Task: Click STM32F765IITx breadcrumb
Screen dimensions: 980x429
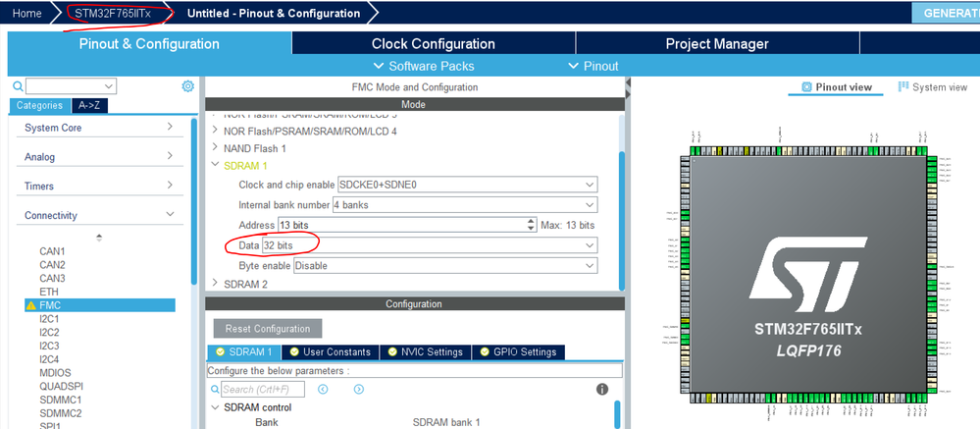Action: tap(113, 13)
